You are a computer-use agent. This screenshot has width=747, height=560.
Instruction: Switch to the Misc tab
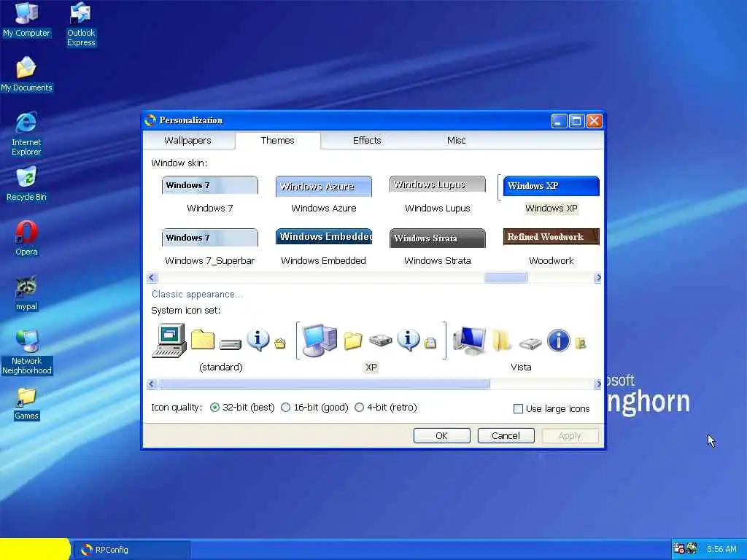[456, 141]
